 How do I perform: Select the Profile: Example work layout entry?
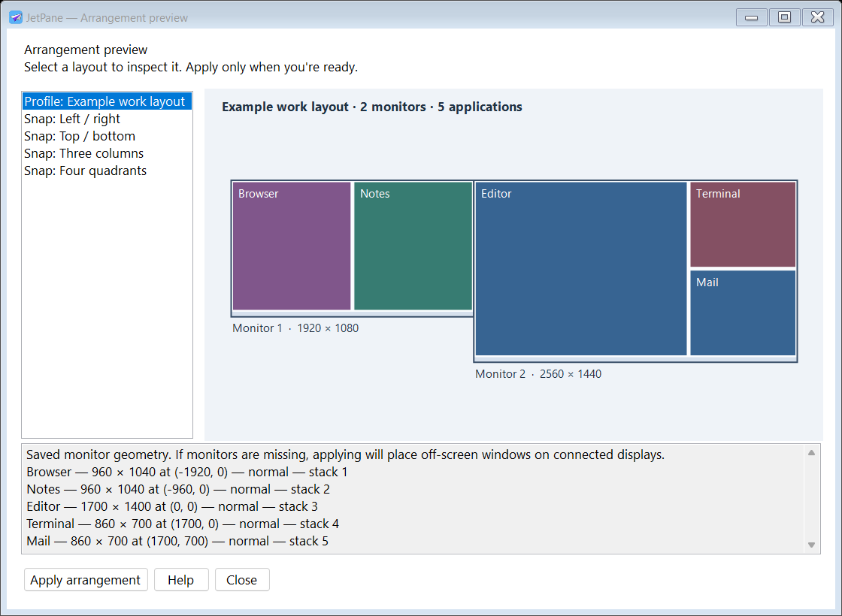pyautogui.click(x=107, y=101)
